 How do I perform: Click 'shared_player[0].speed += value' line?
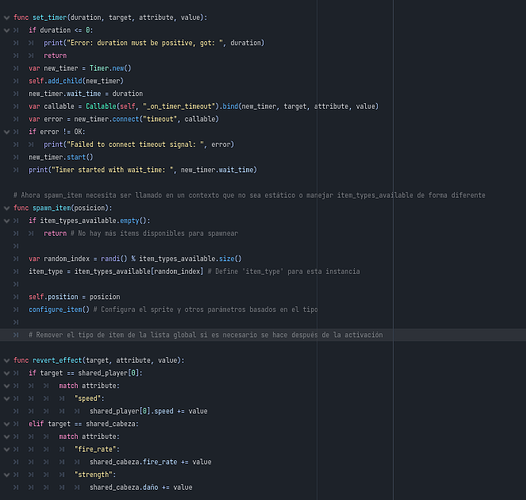(148, 411)
